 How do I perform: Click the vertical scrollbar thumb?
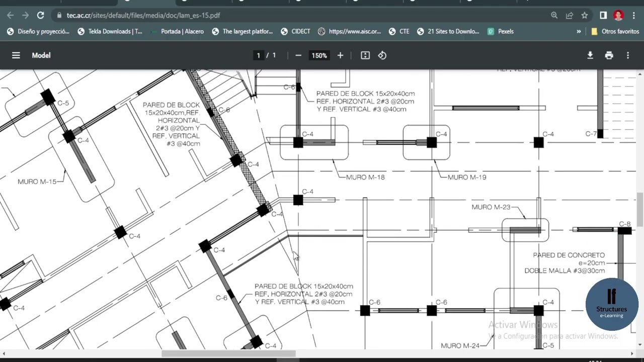(640, 209)
